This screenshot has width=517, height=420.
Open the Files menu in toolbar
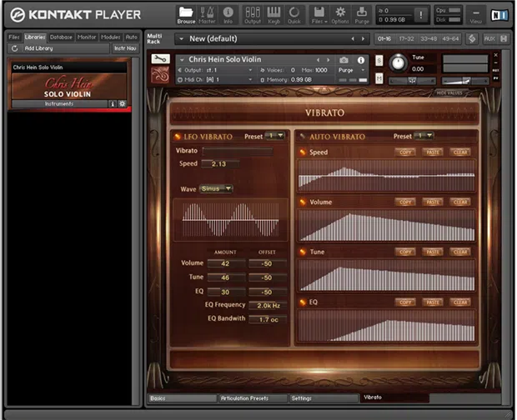pos(318,13)
